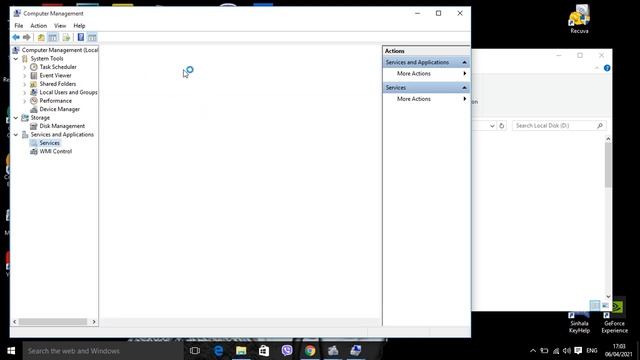Click the Device Manager tree icon
Viewport: 640px width, 360px height.
click(34, 109)
